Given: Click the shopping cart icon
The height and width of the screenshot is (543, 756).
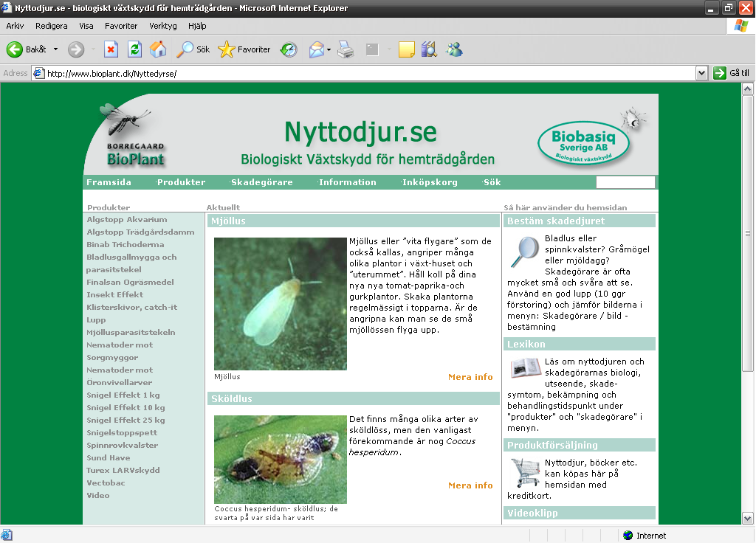Looking at the screenshot, I should (x=525, y=472).
